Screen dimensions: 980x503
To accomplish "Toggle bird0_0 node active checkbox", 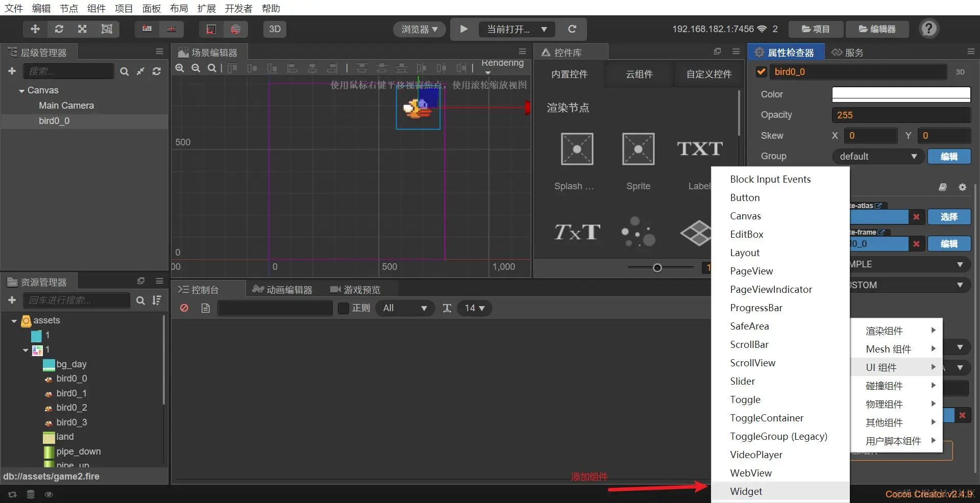I will pyautogui.click(x=761, y=71).
